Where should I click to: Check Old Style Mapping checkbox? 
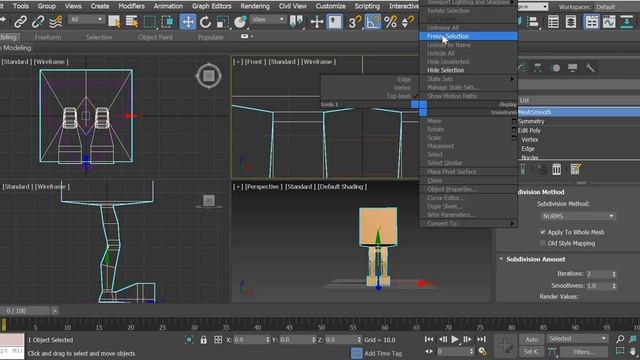[x=543, y=243]
